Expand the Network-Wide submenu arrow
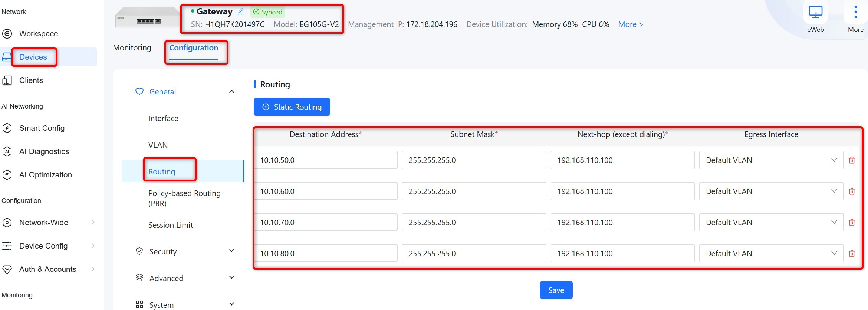Screen dimensions: 868x310 (93, 222)
